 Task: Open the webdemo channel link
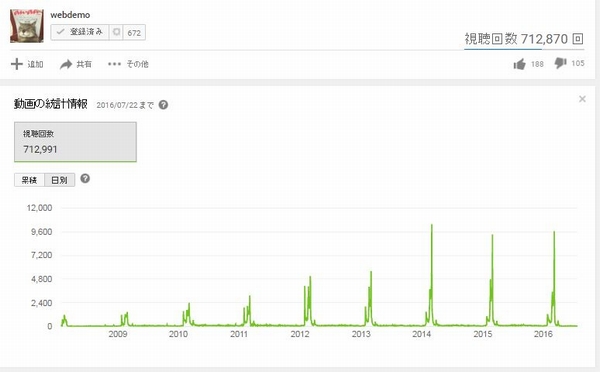click(x=70, y=15)
